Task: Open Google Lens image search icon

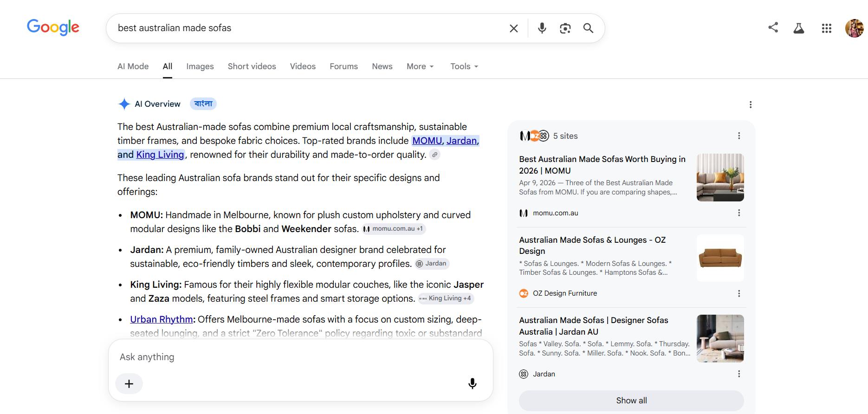Action: pos(565,28)
